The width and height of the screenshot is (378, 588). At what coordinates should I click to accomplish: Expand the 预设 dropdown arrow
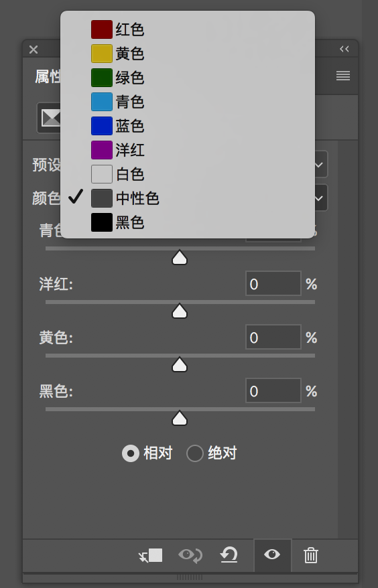pos(319,164)
